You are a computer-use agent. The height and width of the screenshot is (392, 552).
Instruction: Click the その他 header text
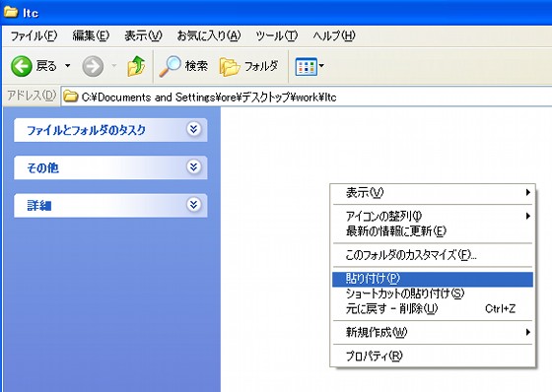click(42, 167)
